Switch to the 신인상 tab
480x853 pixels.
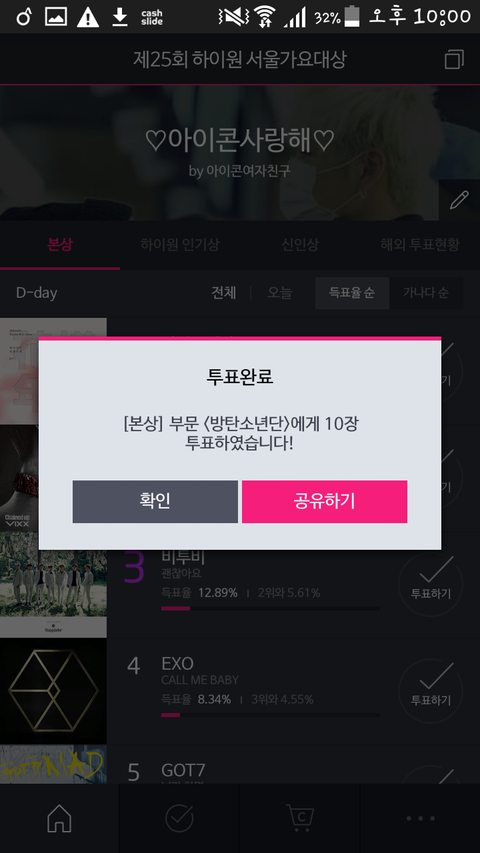click(x=300, y=245)
